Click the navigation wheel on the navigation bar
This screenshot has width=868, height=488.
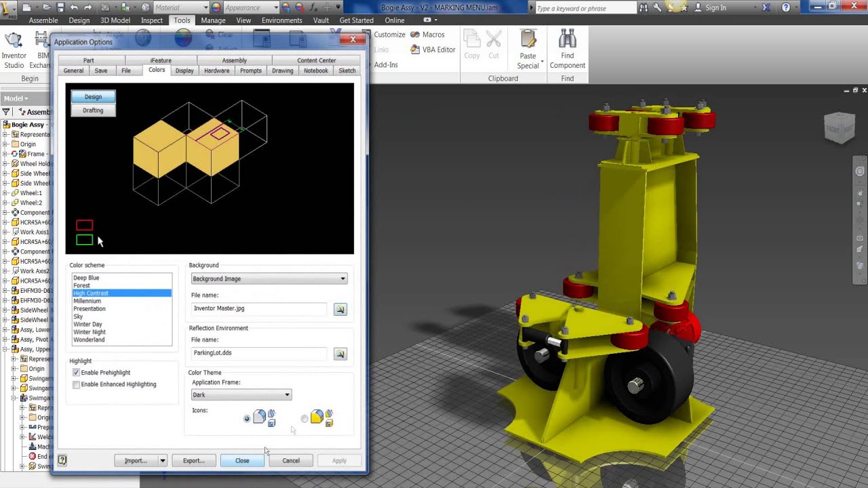point(860,171)
